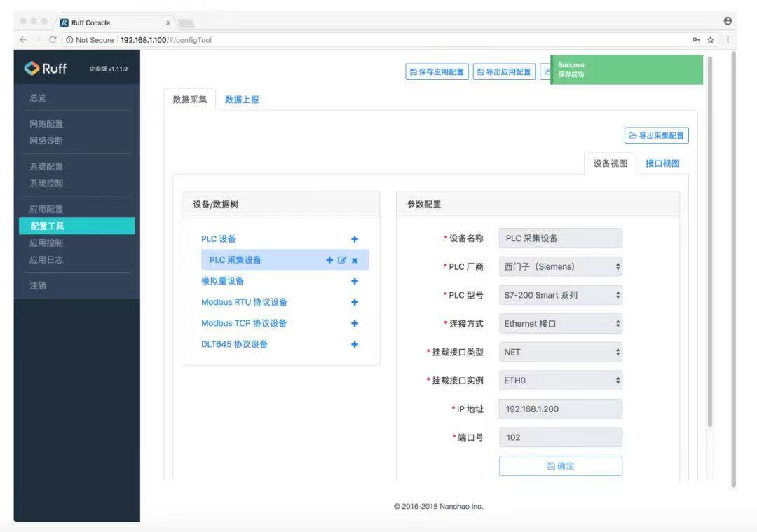
Task: Click the browser address bar URL
Action: coord(165,40)
